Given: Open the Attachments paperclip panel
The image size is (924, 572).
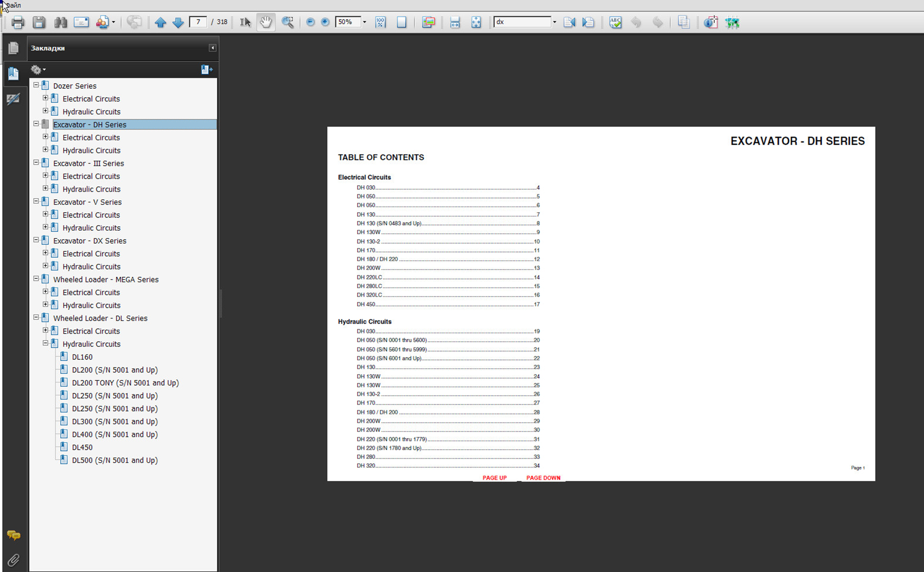Looking at the screenshot, I should pyautogui.click(x=13, y=560).
